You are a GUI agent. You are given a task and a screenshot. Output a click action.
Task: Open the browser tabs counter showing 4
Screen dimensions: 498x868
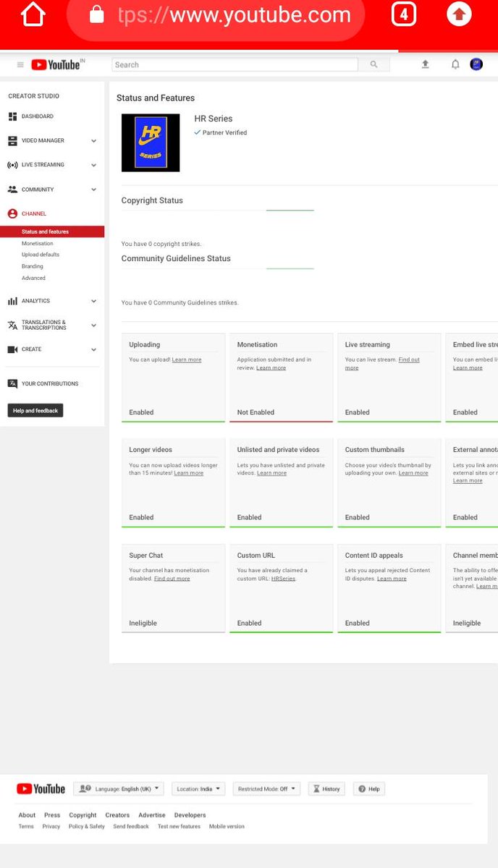pos(404,14)
